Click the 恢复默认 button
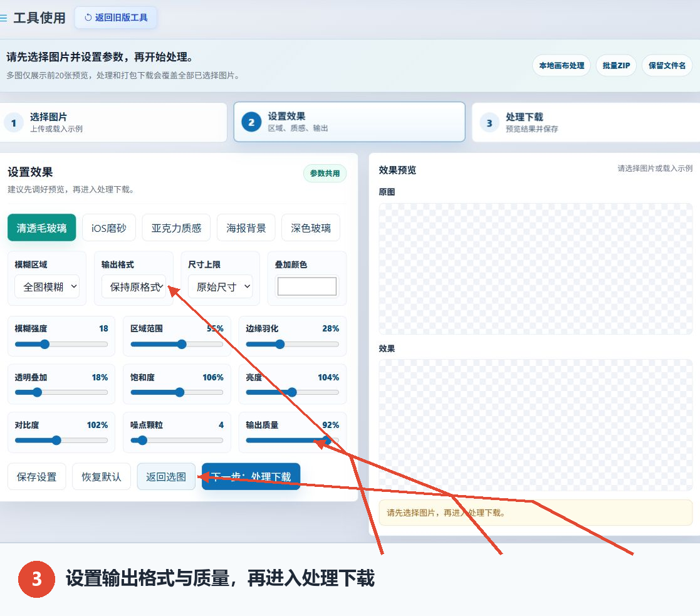Viewport: 700px width, 616px height. pos(102,477)
